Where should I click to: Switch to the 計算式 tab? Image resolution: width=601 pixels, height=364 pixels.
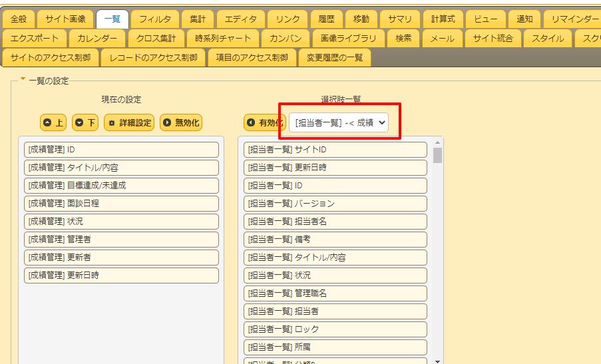click(x=443, y=19)
